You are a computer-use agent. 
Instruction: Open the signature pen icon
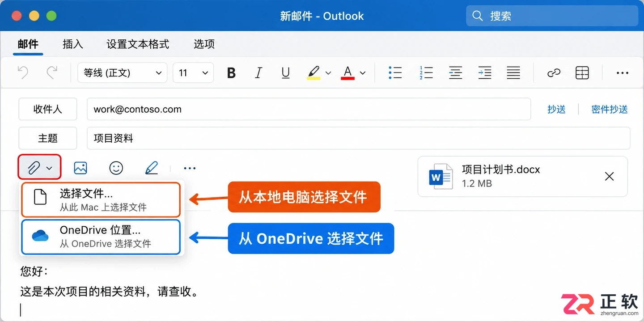tap(152, 168)
